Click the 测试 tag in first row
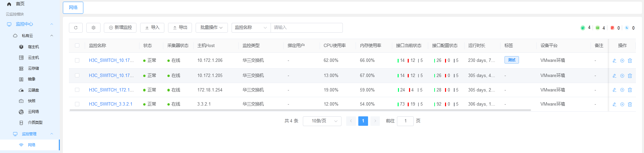The height and width of the screenshot is (153, 644). [x=512, y=60]
